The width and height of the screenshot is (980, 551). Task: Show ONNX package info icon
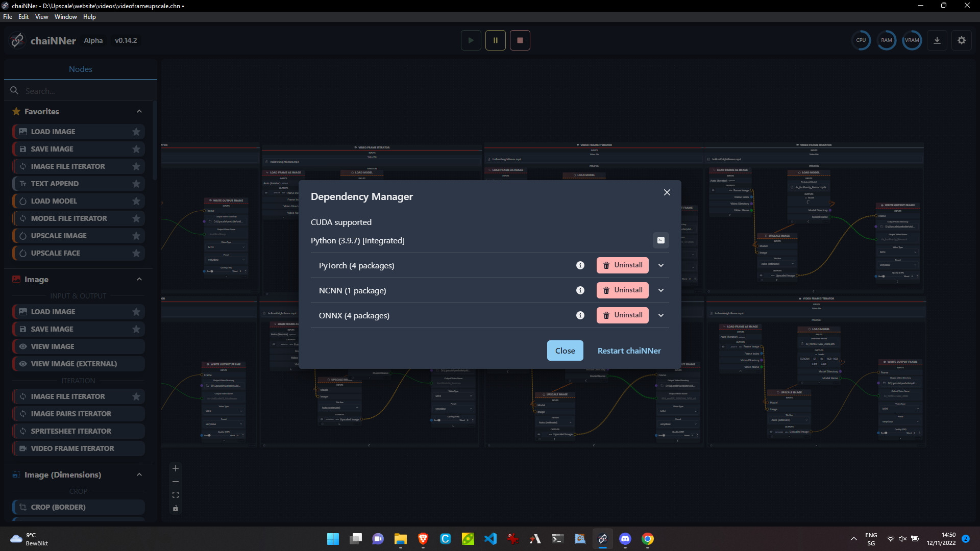(x=580, y=315)
